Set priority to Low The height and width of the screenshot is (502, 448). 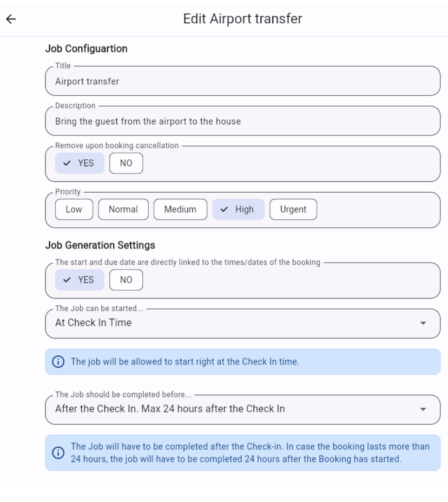[x=74, y=210]
